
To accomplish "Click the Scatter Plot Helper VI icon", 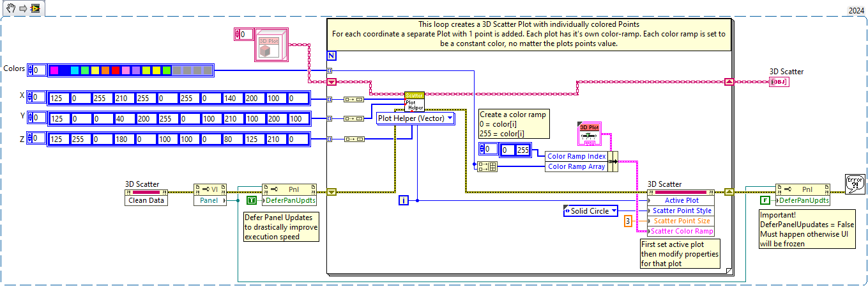I will click(x=414, y=100).
